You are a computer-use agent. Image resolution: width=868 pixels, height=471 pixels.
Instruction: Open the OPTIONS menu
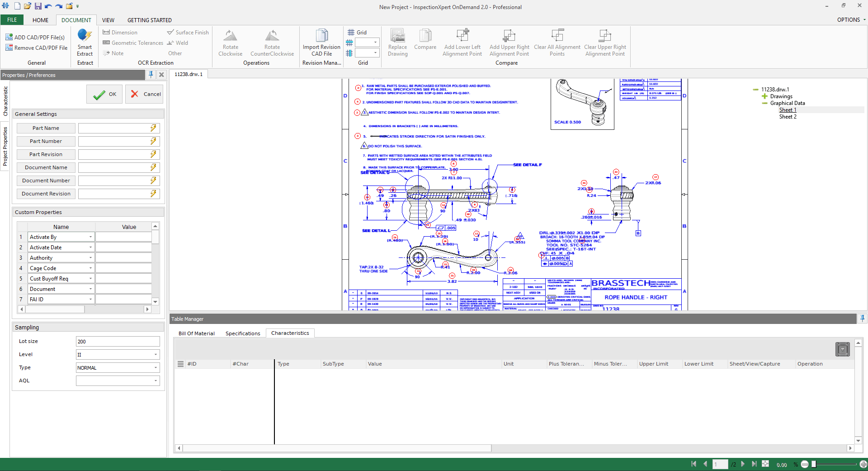pos(850,19)
